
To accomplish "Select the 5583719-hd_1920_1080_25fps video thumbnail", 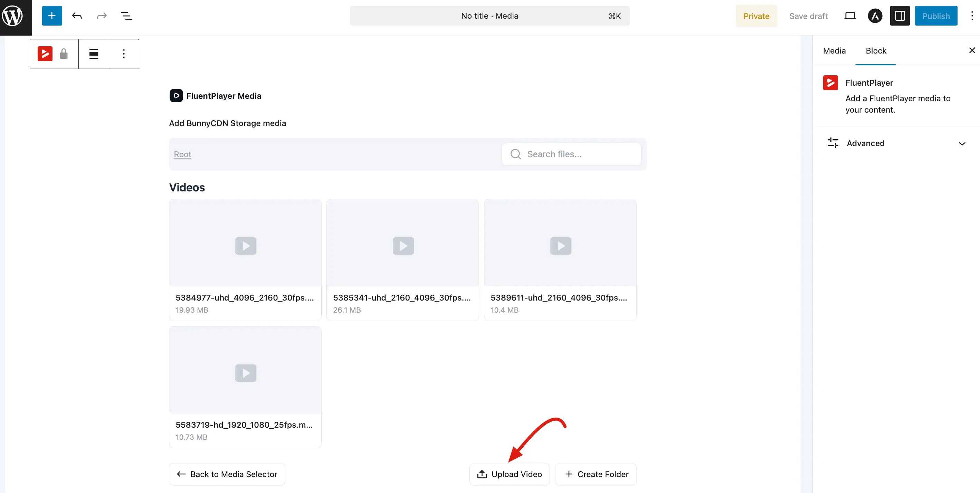I will [245, 370].
